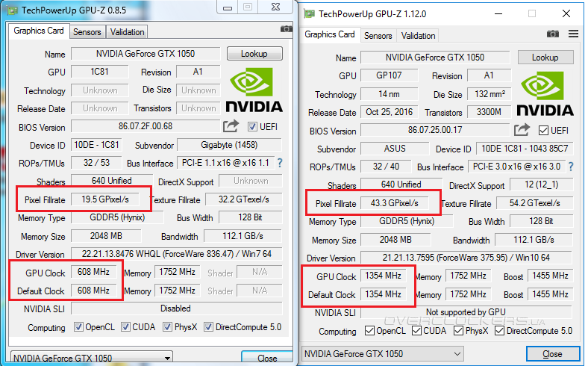This screenshot has height=366, width=588.
Task: Toggle PhysX checkbox in GPU-Z 1.12.0
Action: [458, 331]
